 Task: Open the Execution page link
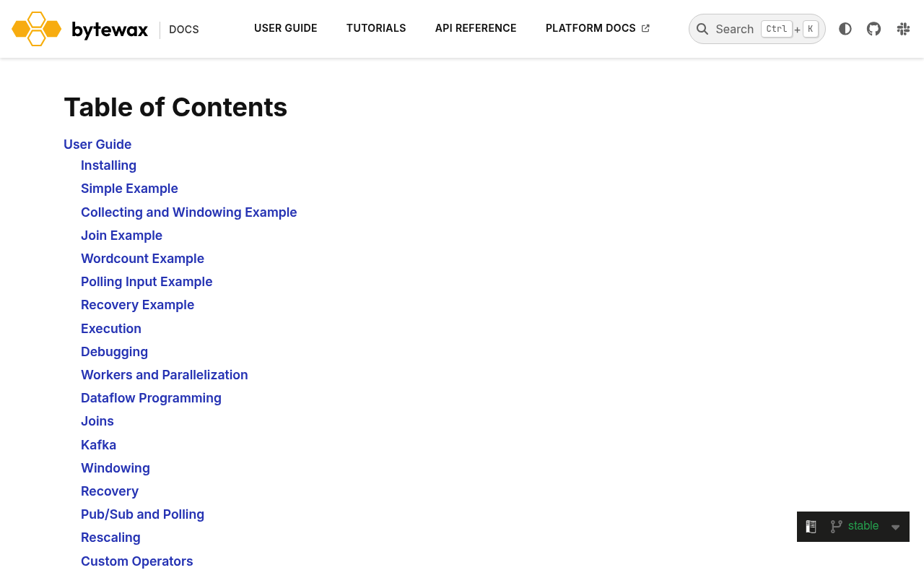click(111, 329)
